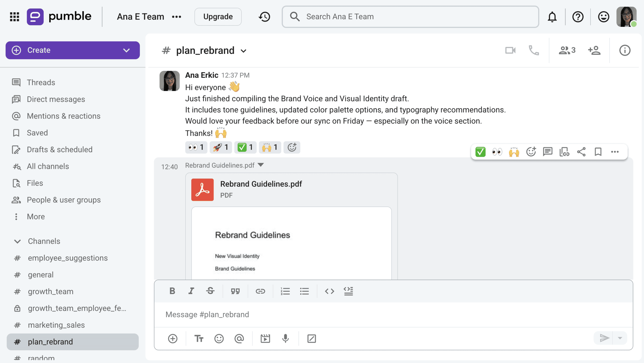Start a voice call with the phone icon
The width and height of the screenshot is (644, 363).
pyautogui.click(x=533, y=50)
